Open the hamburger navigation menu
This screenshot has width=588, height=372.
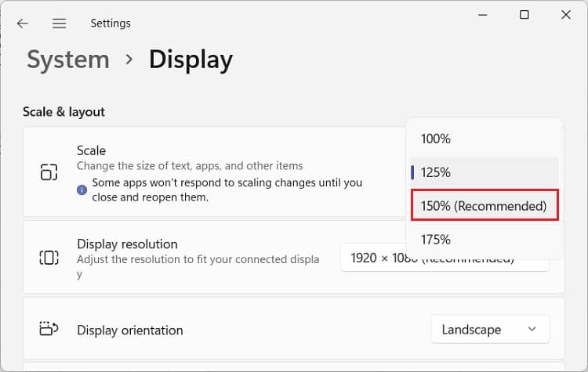coord(59,23)
